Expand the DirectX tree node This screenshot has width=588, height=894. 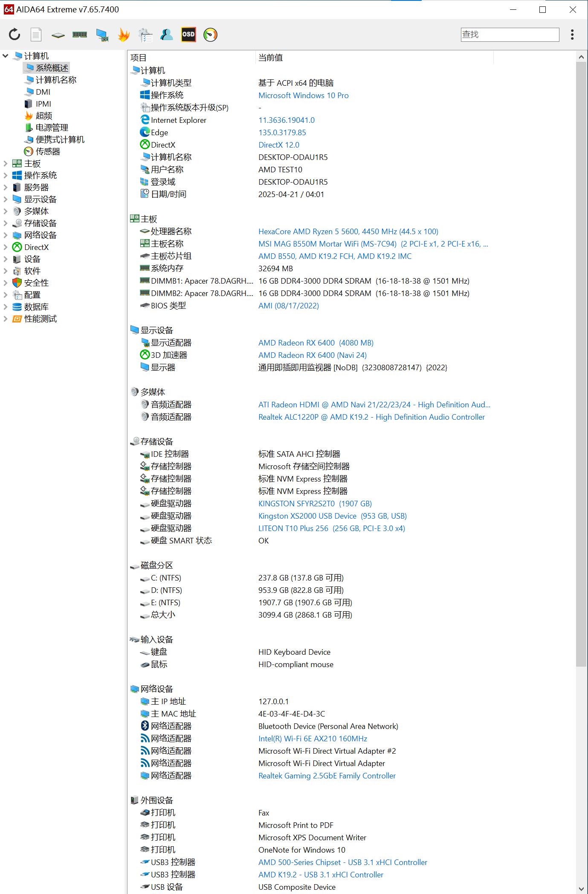click(6, 247)
